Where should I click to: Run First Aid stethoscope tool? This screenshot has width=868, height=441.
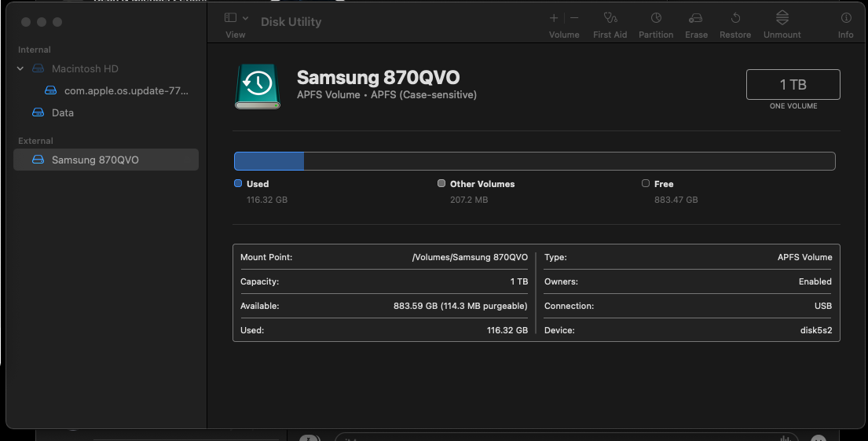coord(610,18)
